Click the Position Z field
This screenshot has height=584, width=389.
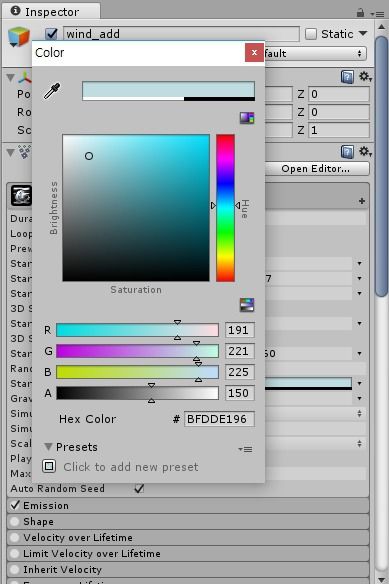(x=338, y=94)
